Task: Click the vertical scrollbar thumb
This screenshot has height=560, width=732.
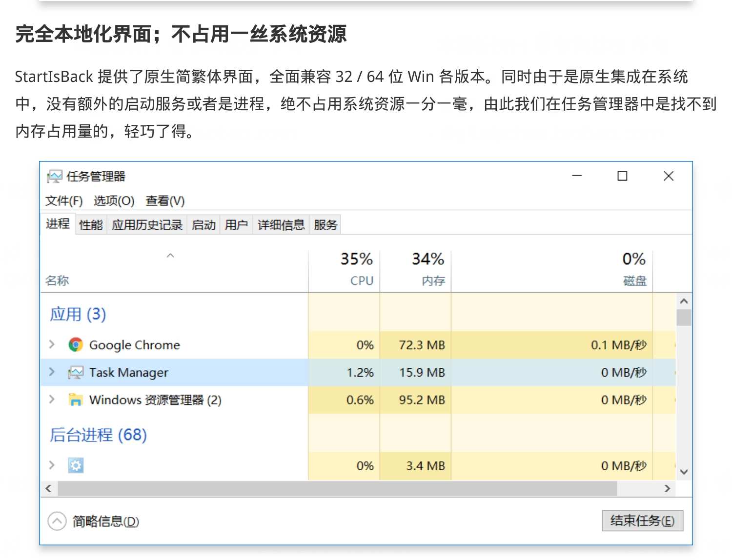Action: [684, 317]
